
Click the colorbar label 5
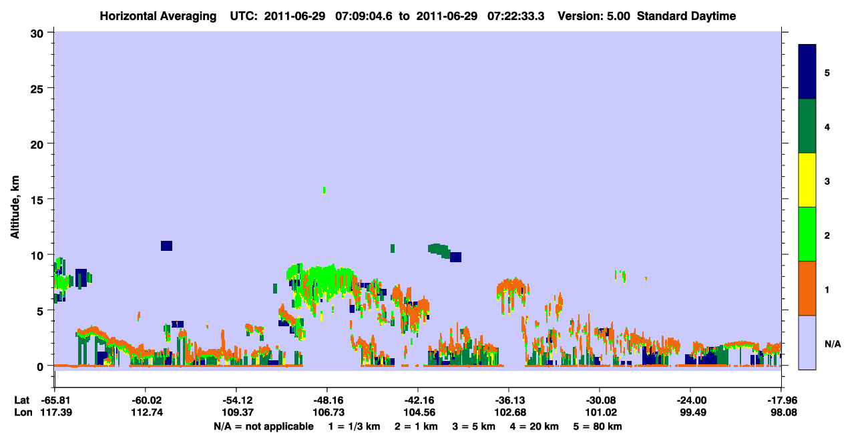(827, 72)
